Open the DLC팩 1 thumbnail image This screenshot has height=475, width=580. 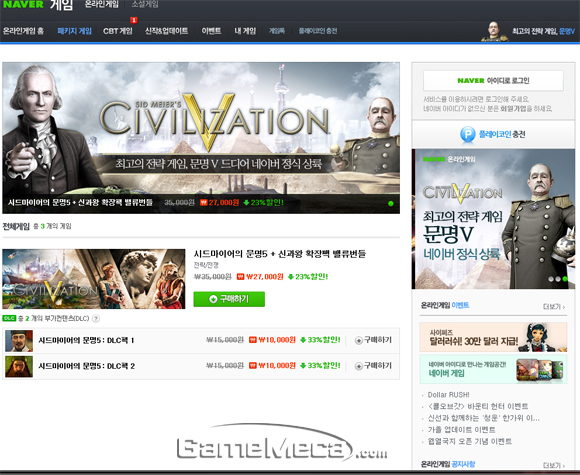[19, 341]
